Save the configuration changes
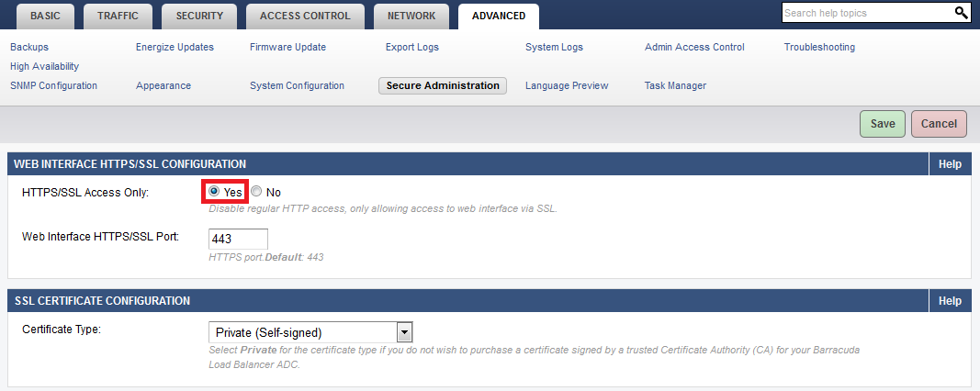 coord(883,124)
